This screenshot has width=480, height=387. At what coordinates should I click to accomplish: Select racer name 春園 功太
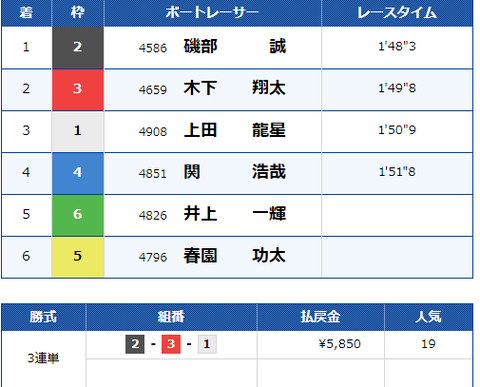tap(235, 256)
